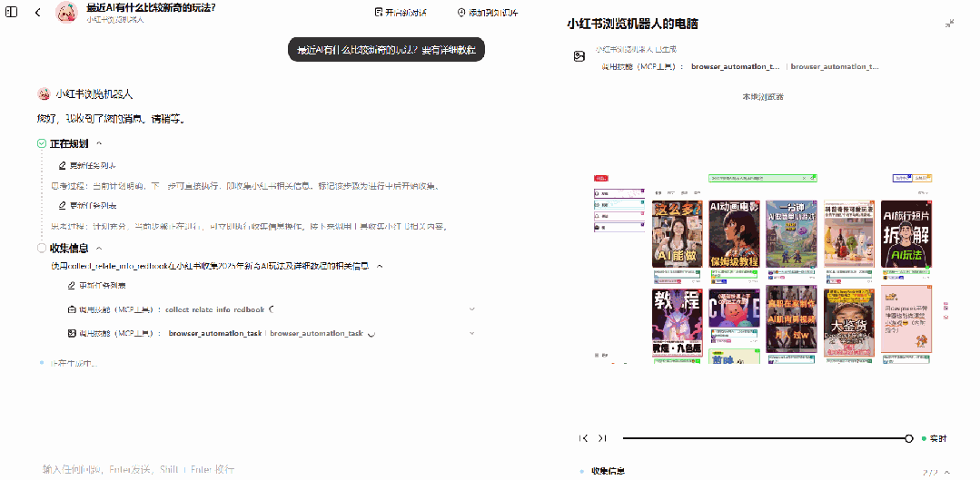Viewport: 980px width, 480px height.
Task: Select the first browser_automation_t... tab in the right panel
Action: [x=736, y=66]
